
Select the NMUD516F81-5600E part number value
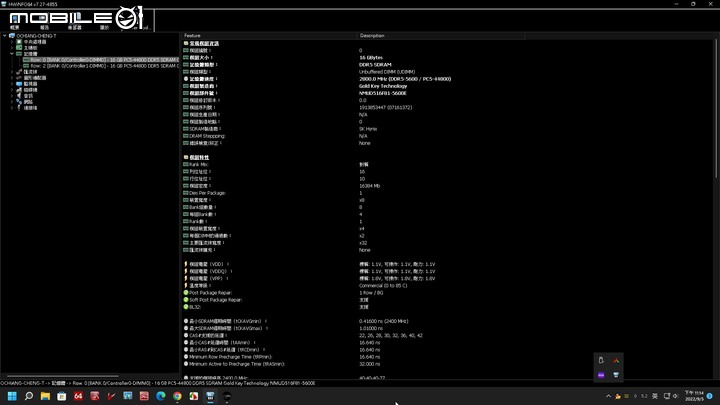pyautogui.click(x=382, y=93)
